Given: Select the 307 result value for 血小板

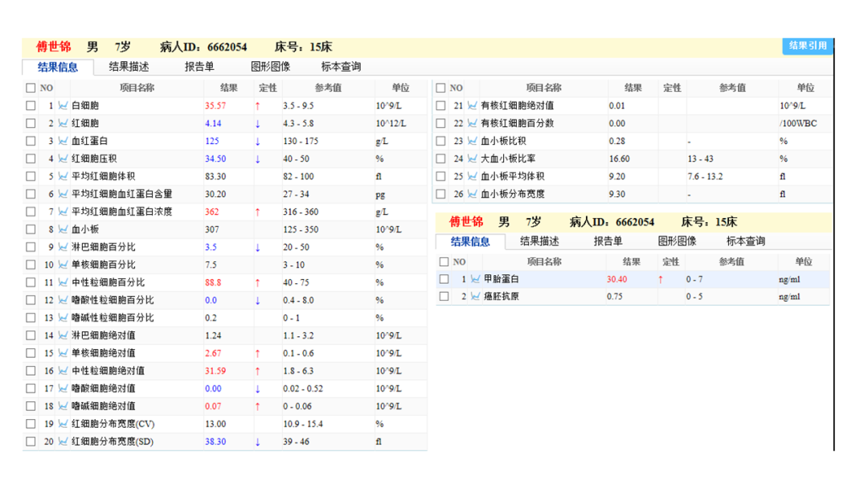Looking at the screenshot, I should [212, 229].
